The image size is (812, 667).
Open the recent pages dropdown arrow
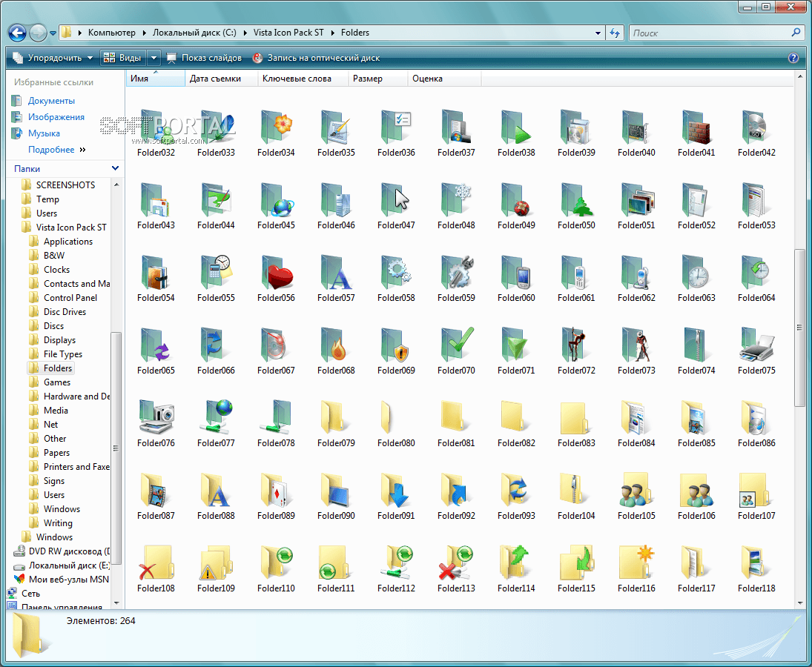pos(53,33)
